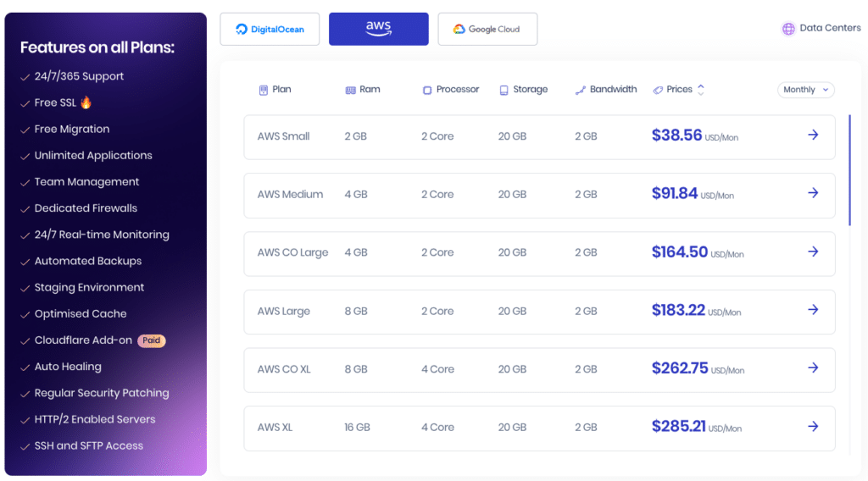Click the Cloudflare Add-on feature text
Image resolution: width=868 pixels, height=481 pixels.
pyautogui.click(x=83, y=340)
